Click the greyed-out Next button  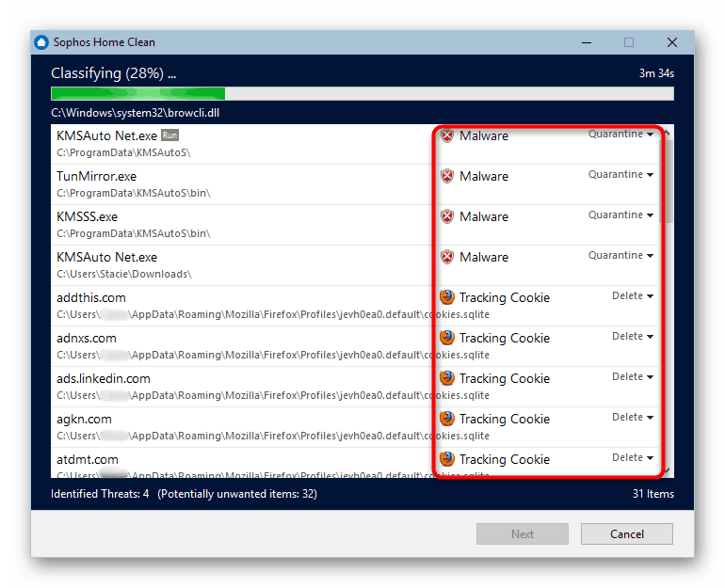point(523,534)
